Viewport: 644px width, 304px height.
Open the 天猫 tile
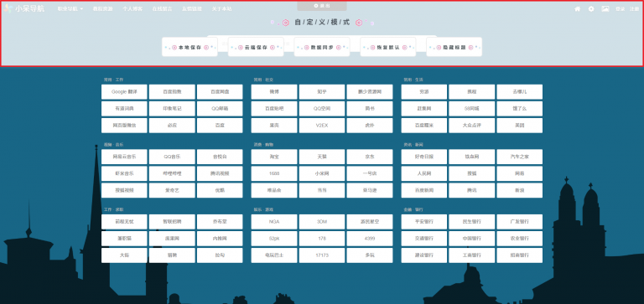322,157
